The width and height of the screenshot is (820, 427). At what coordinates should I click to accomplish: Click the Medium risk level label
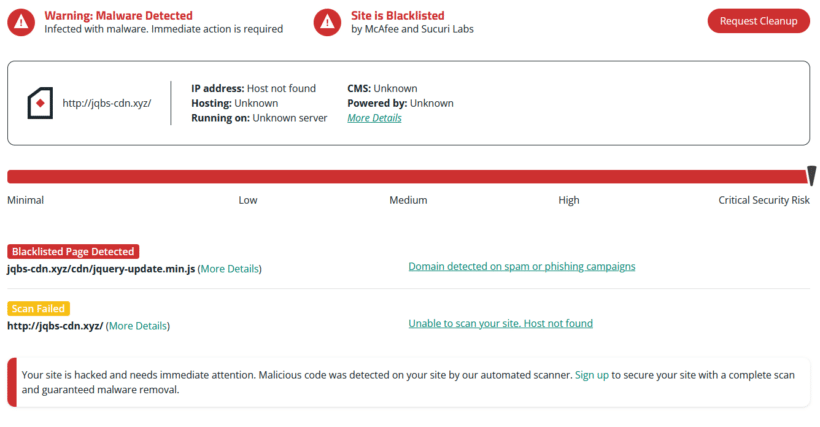click(x=408, y=200)
